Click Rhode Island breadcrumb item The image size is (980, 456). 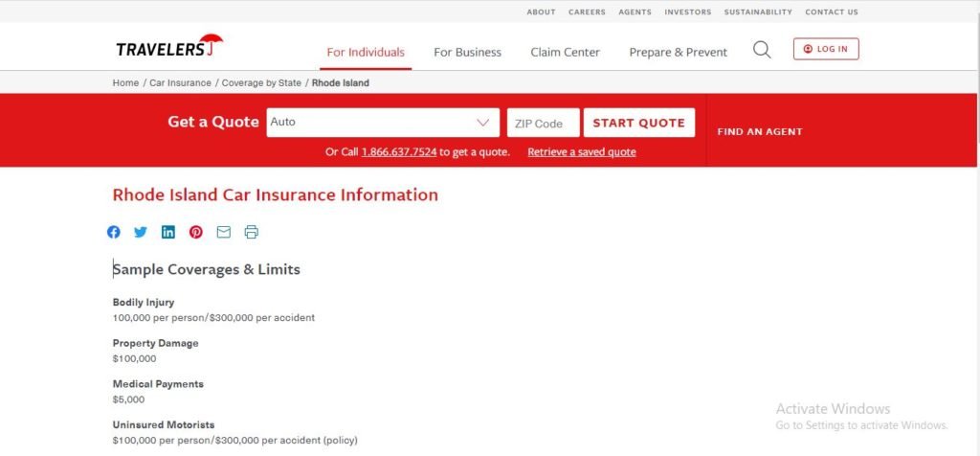341,82
